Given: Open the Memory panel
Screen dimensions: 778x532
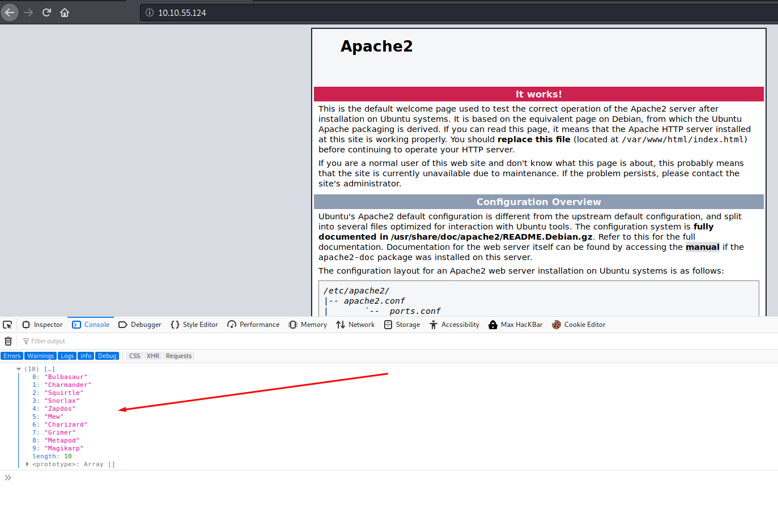Looking at the screenshot, I should pos(308,325).
